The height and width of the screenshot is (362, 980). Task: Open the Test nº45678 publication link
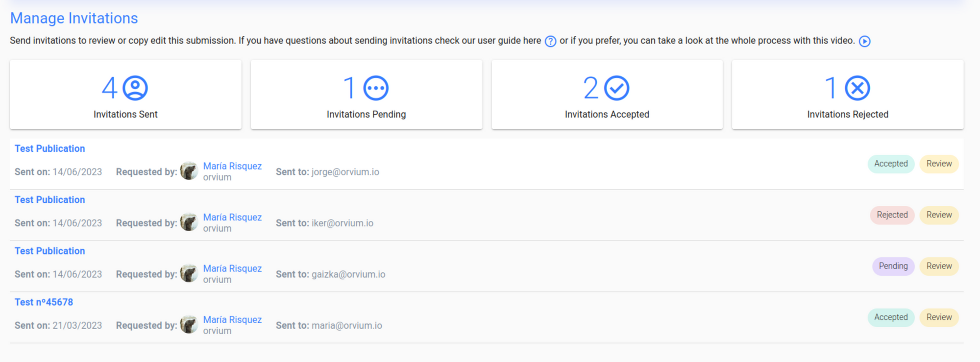(44, 302)
